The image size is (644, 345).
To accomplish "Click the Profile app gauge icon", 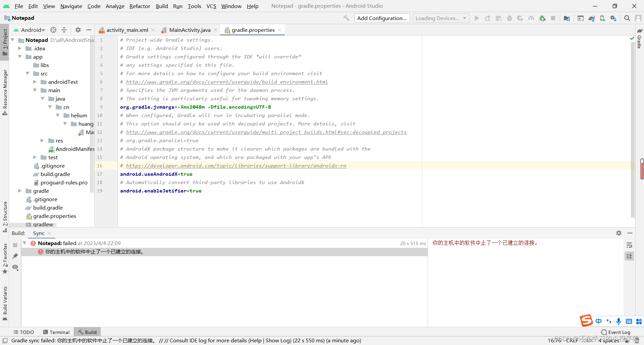I will pyautogui.click(x=531, y=18).
